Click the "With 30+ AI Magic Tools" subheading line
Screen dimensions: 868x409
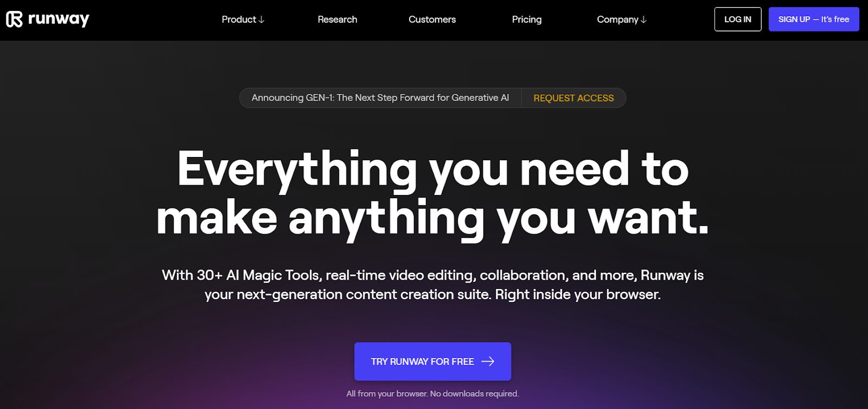433,275
